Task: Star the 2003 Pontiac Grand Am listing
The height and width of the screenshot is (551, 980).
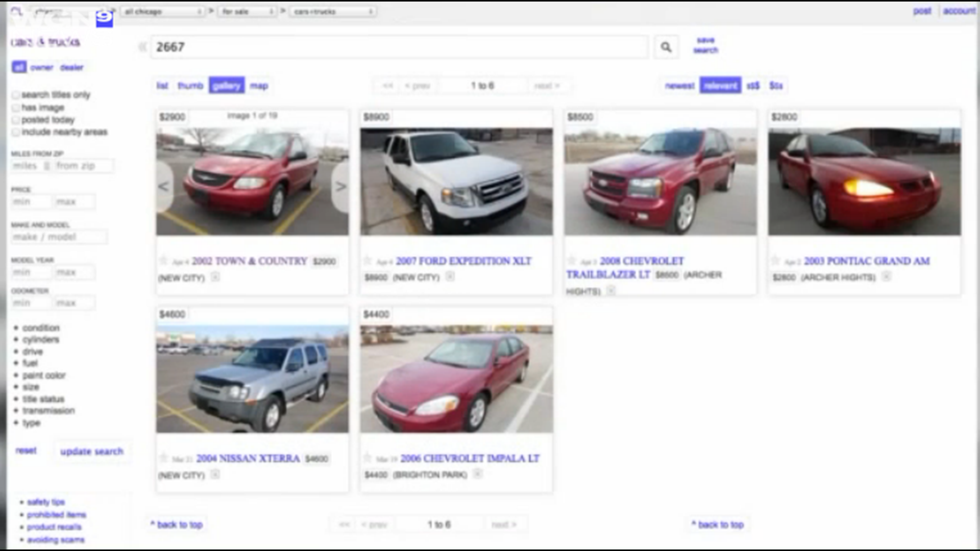Action: (775, 261)
